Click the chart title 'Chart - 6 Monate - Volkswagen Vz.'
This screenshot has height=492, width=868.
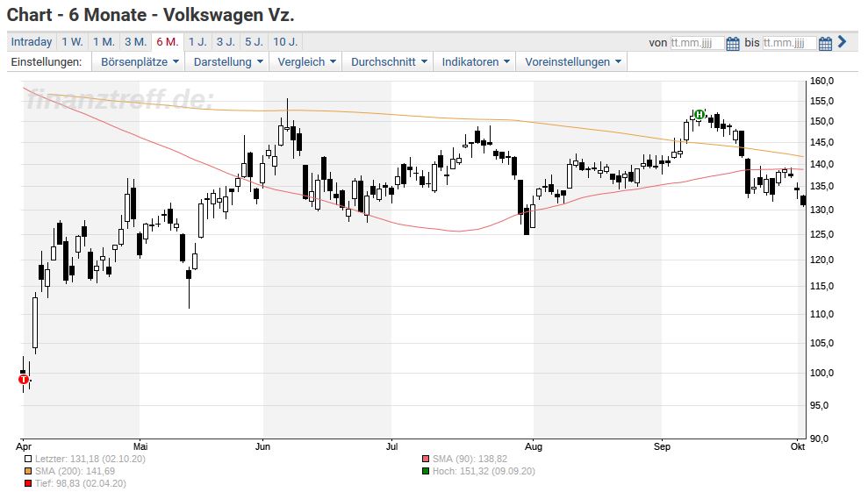(151, 15)
